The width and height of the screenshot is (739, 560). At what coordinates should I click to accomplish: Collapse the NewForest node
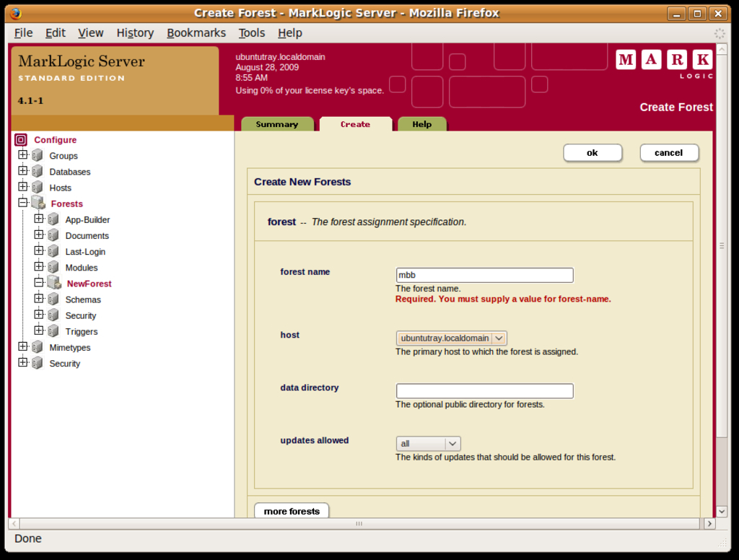click(39, 282)
